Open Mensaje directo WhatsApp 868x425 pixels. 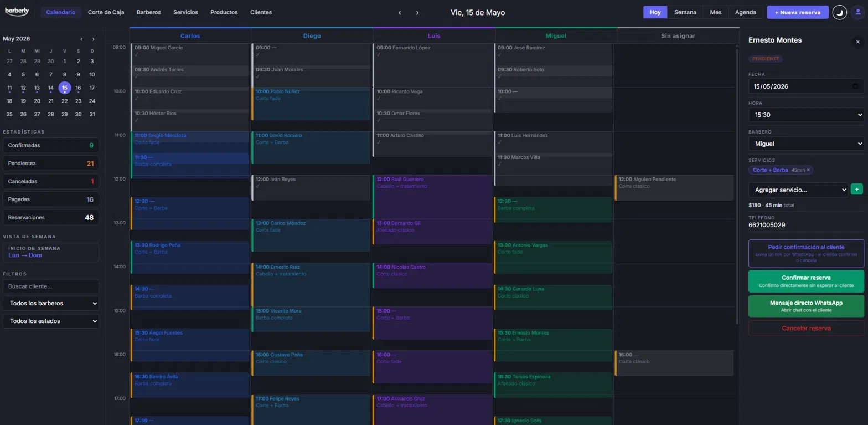[x=806, y=306]
